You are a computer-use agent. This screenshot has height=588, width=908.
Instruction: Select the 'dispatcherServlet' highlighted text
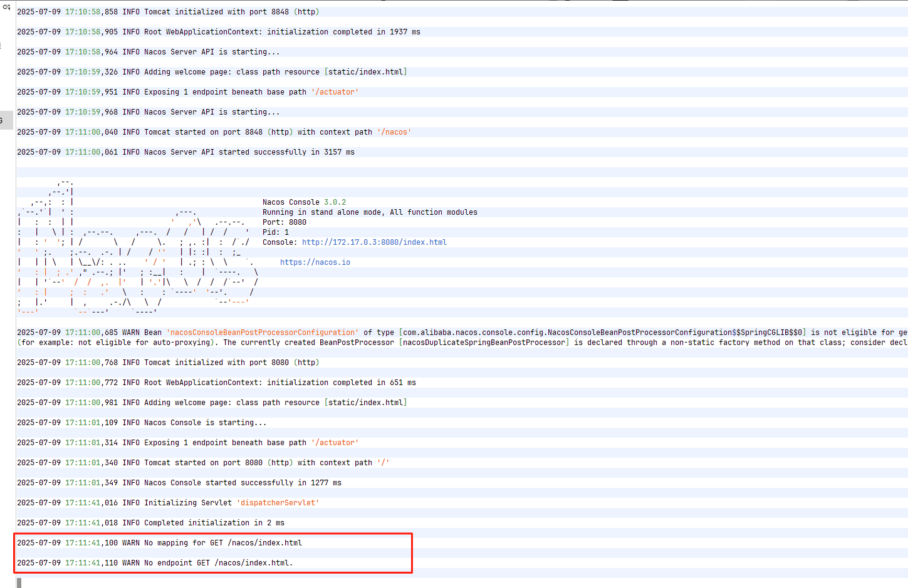pos(277,502)
